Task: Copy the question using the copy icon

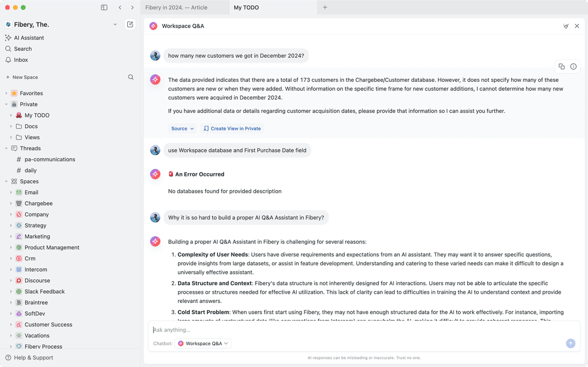Action: (x=561, y=66)
